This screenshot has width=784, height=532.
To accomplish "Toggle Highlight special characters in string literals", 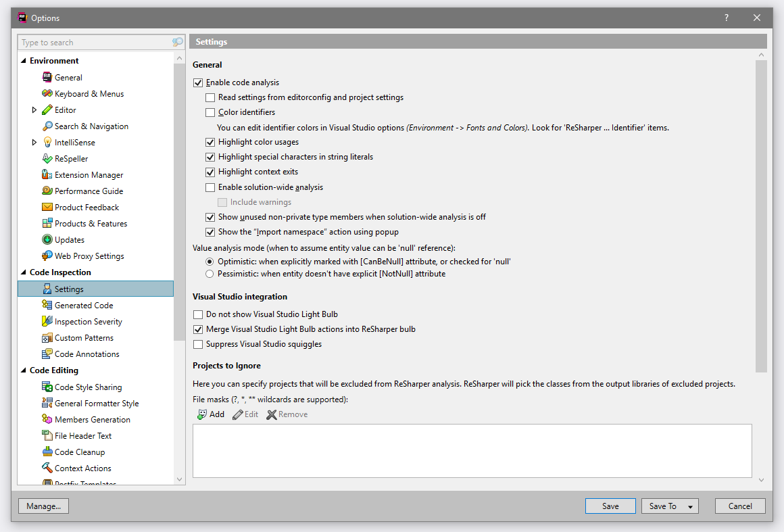I will tap(210, 157).
